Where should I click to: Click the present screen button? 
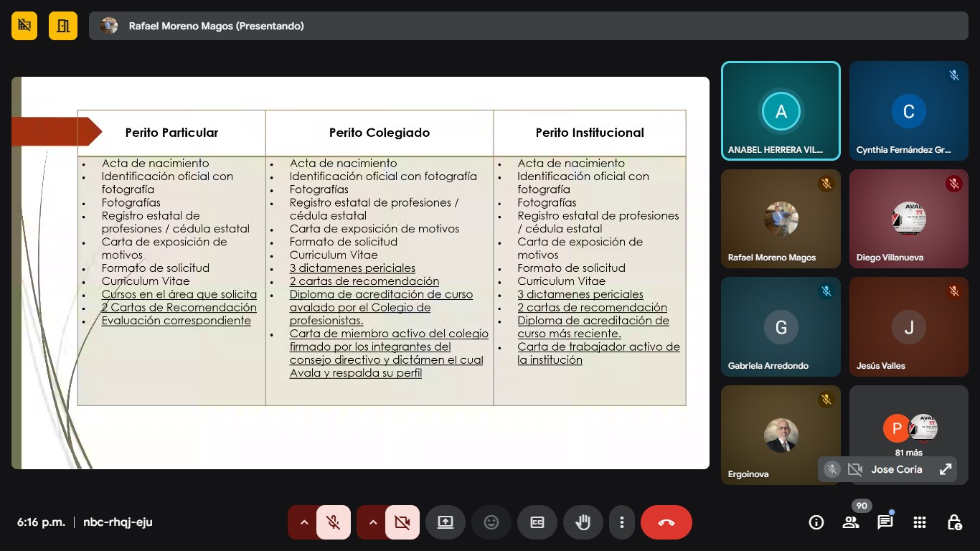[446, 522]
